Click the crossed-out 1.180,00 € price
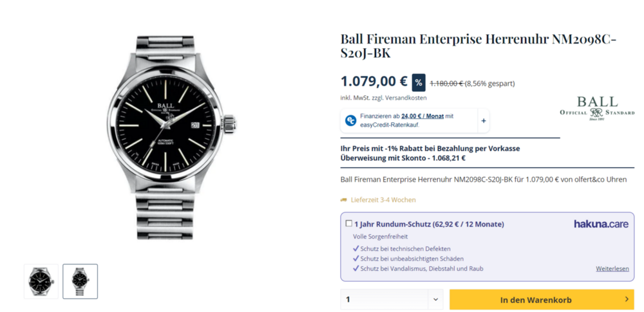Image resolution: width=644 pixels, height=312 pixels. click(x=446, y=83)
